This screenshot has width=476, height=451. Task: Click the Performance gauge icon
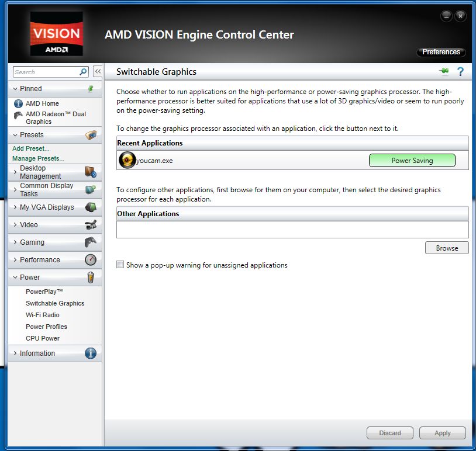click(91, 259)
